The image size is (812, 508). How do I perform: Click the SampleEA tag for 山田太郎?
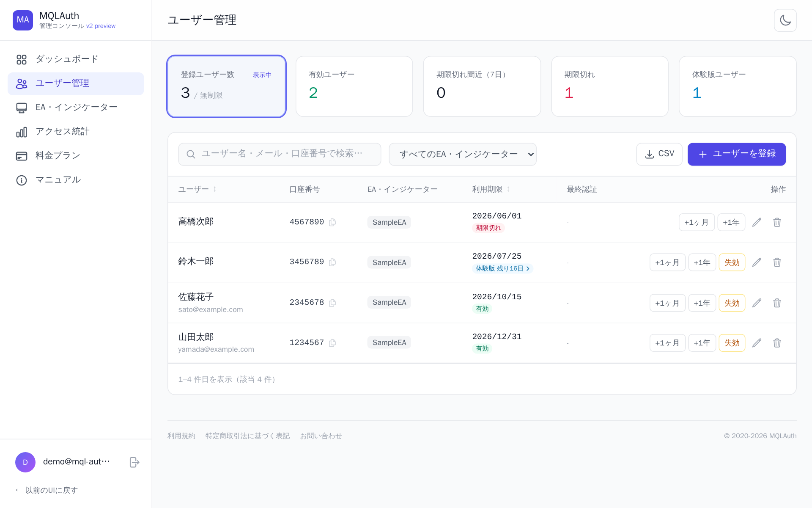coord(389,342)
